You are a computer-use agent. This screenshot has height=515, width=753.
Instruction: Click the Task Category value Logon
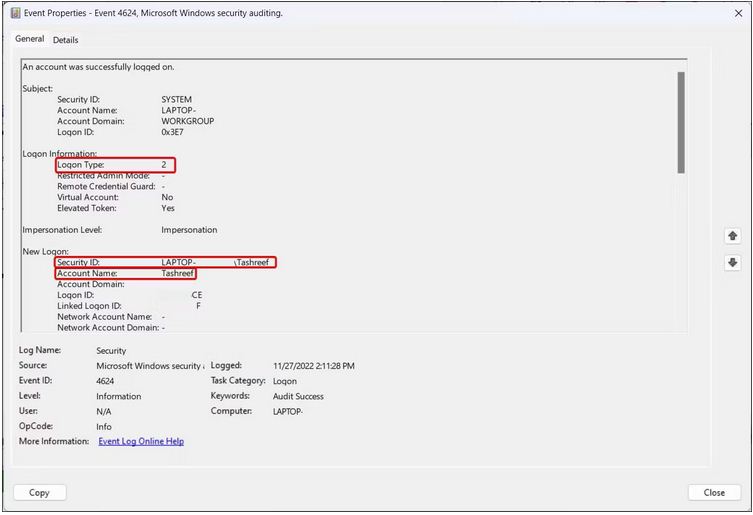[285, 381]
